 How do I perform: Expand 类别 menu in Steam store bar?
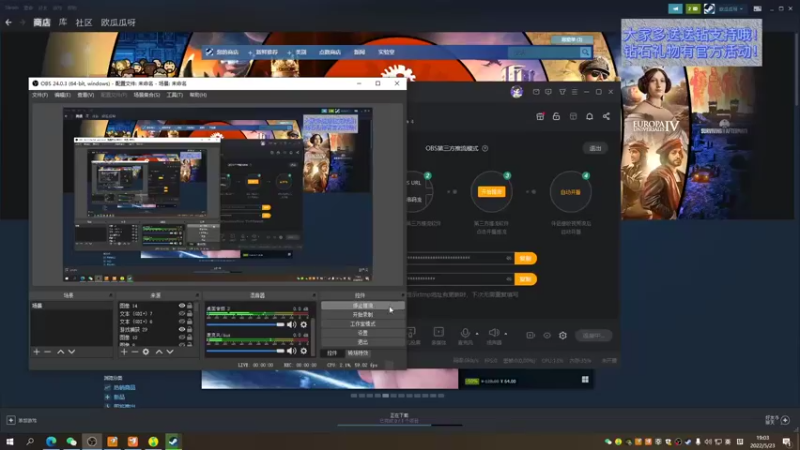click(301, 52)
